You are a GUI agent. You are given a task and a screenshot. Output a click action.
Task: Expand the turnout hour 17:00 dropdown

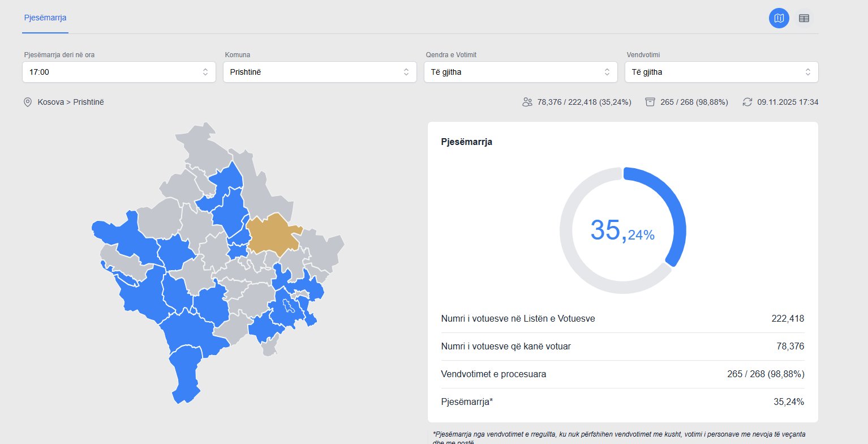[x=119, y=72]
